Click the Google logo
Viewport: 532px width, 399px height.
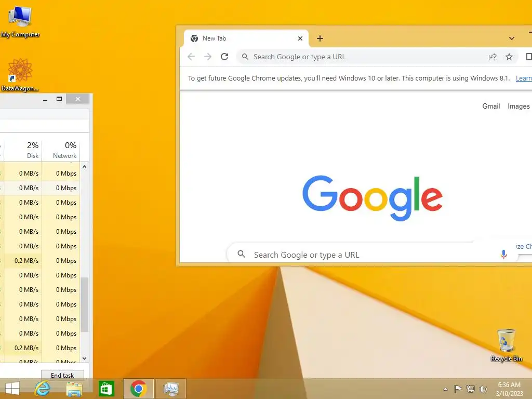pos(372,198)
